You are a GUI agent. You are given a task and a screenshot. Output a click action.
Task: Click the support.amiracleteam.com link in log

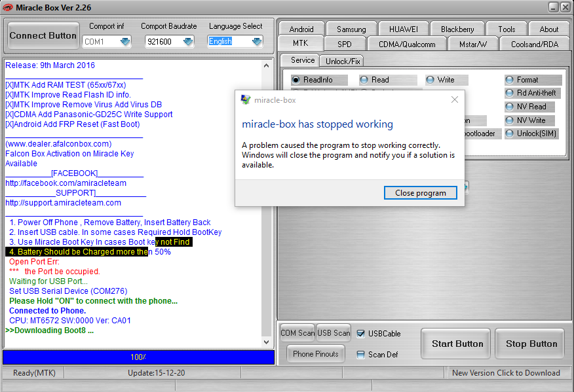click(63, 203)
